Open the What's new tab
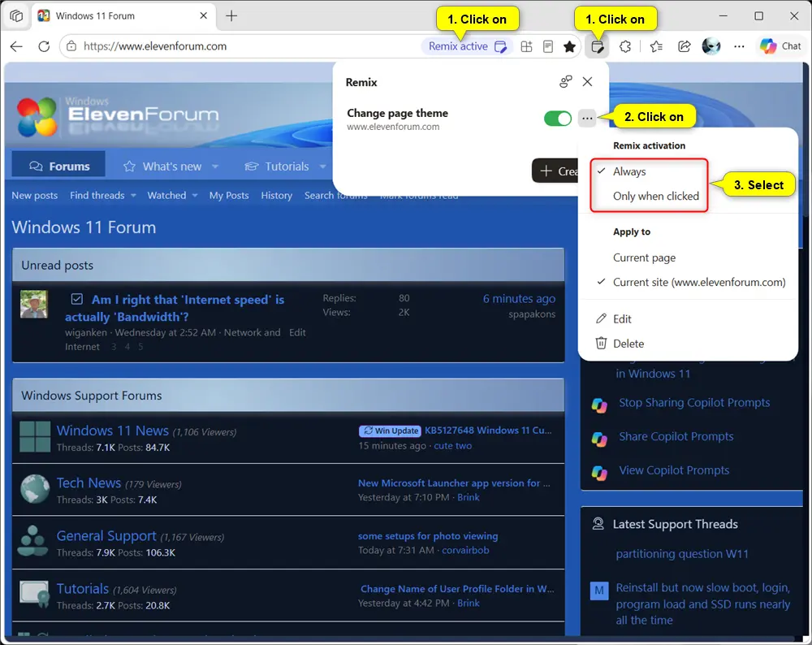This screenshot has width=812, height=645. [171, 167]
